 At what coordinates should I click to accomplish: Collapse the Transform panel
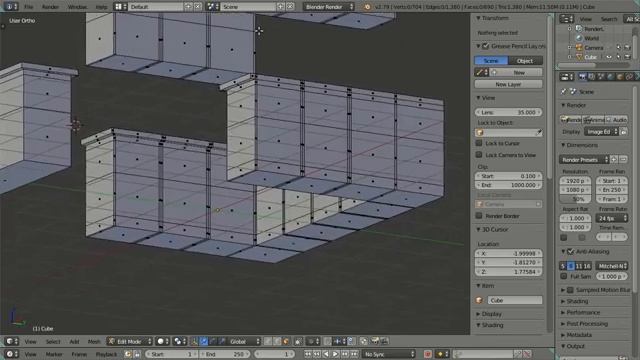478,18
